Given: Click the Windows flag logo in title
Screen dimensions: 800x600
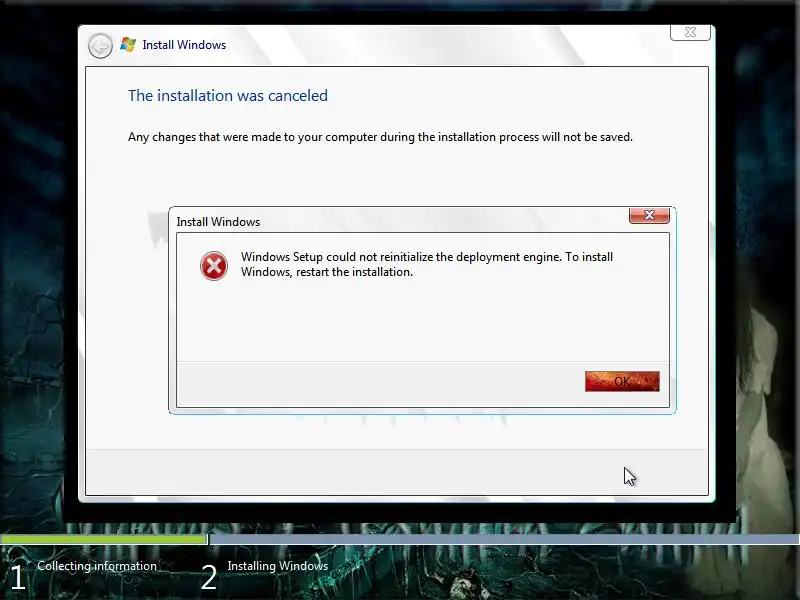Looking at the screenshot, I should [x=128, y=44].
